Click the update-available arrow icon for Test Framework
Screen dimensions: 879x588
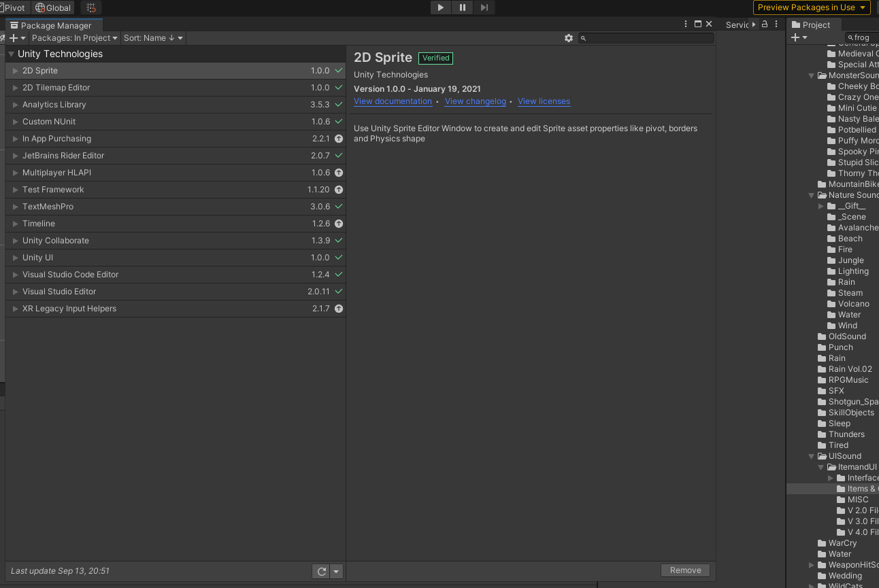(x=338, y=190)
